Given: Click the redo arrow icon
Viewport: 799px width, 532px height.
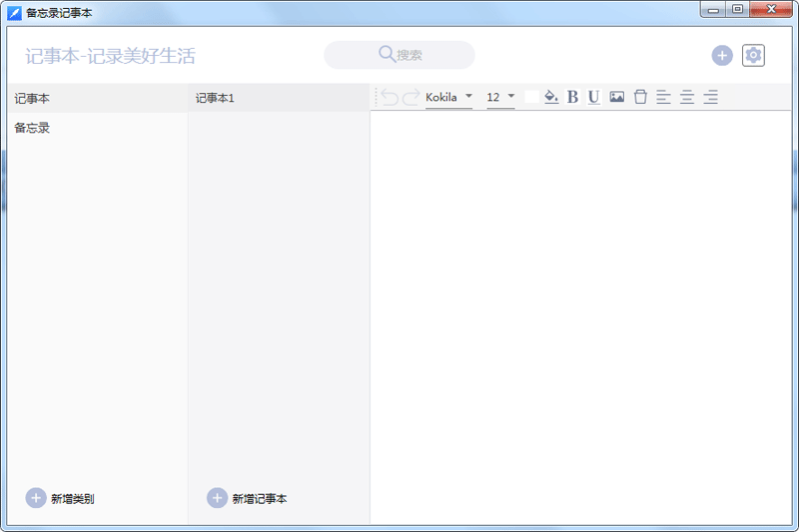Looking at the screenshot, I should pos(410,97).
